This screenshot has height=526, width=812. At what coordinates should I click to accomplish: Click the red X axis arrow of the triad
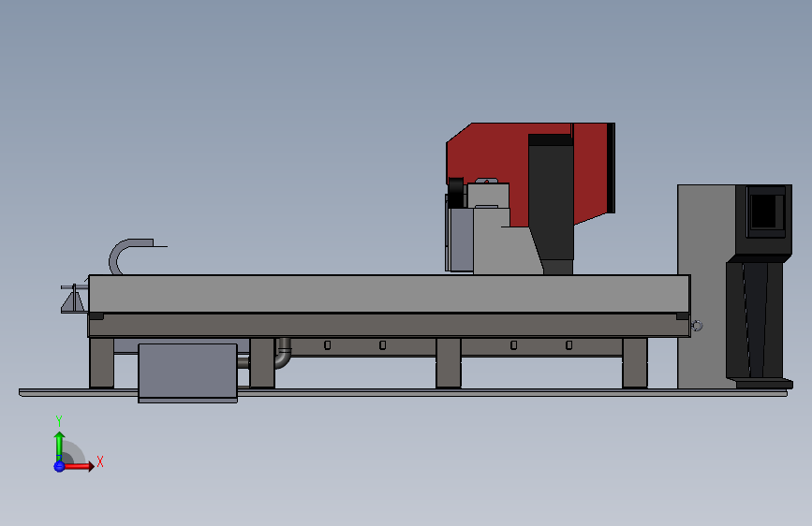[x=79, y=466]
